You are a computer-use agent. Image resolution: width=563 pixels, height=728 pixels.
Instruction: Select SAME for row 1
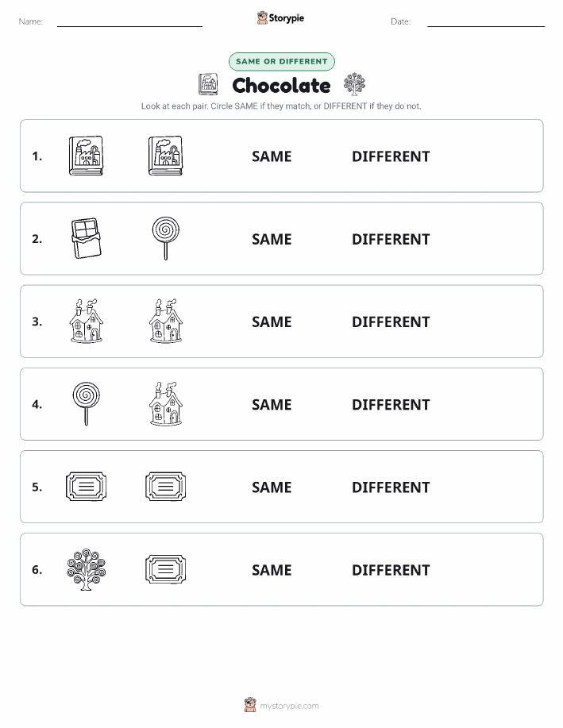click(x=272, y=156)
